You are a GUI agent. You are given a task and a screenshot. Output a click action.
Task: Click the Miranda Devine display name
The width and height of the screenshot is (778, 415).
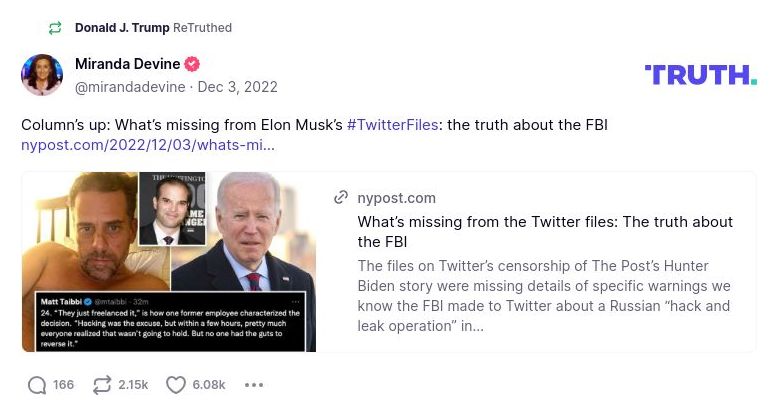click(x=127, y=65)
